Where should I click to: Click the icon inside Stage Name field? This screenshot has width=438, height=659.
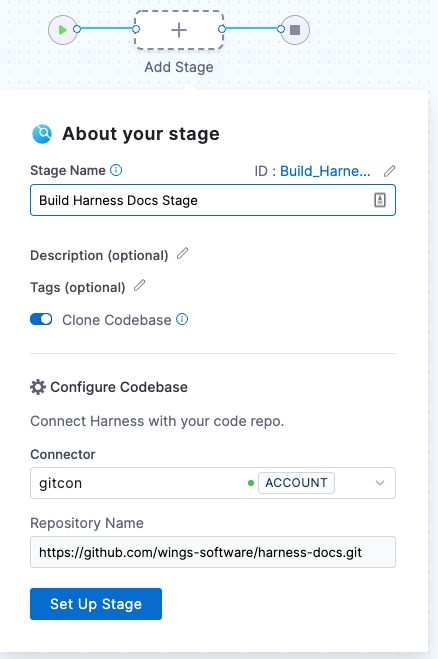coord(380,200)
